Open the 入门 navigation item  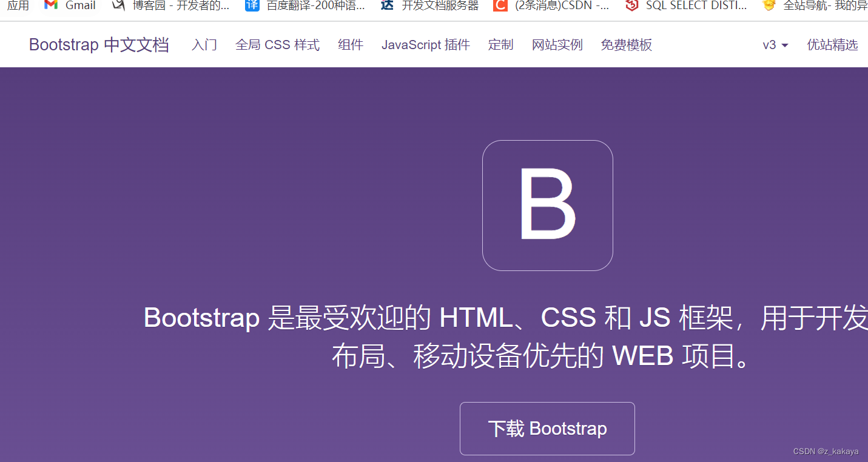(x=204, y=45)
